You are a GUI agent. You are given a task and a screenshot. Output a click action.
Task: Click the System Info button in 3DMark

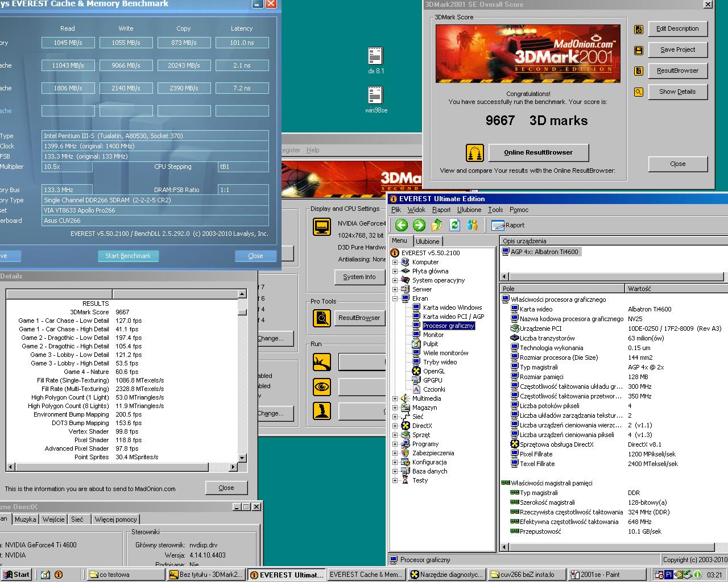click(x=359, y=277)
